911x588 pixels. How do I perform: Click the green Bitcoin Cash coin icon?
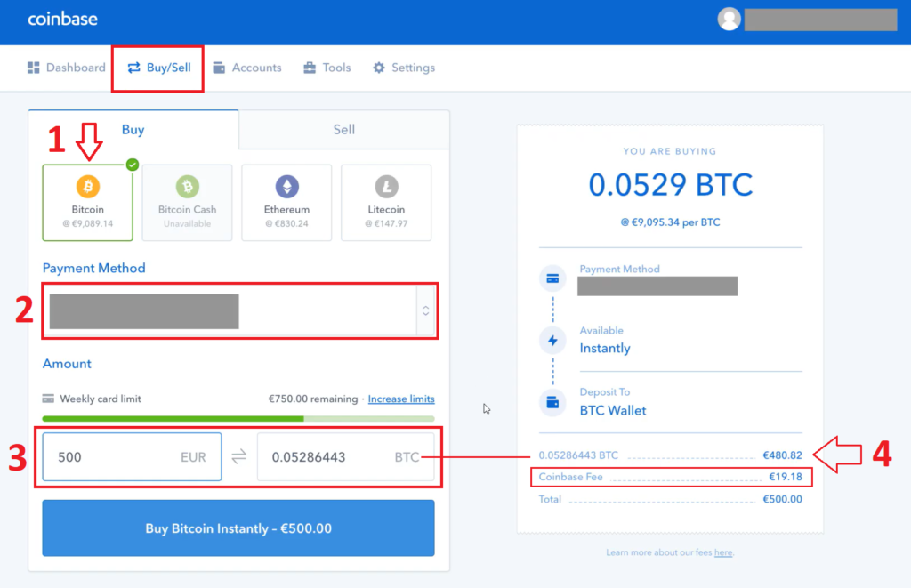(x=187, y=187)
